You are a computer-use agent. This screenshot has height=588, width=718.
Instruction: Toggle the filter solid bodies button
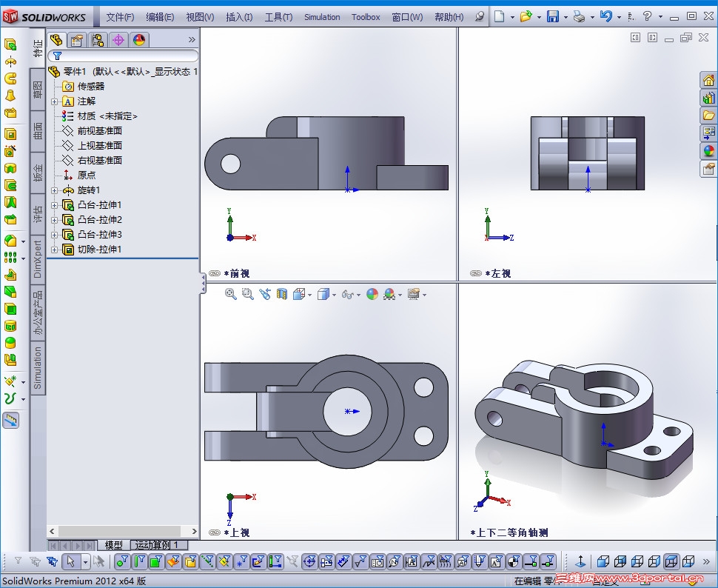[x=190, y=561]
